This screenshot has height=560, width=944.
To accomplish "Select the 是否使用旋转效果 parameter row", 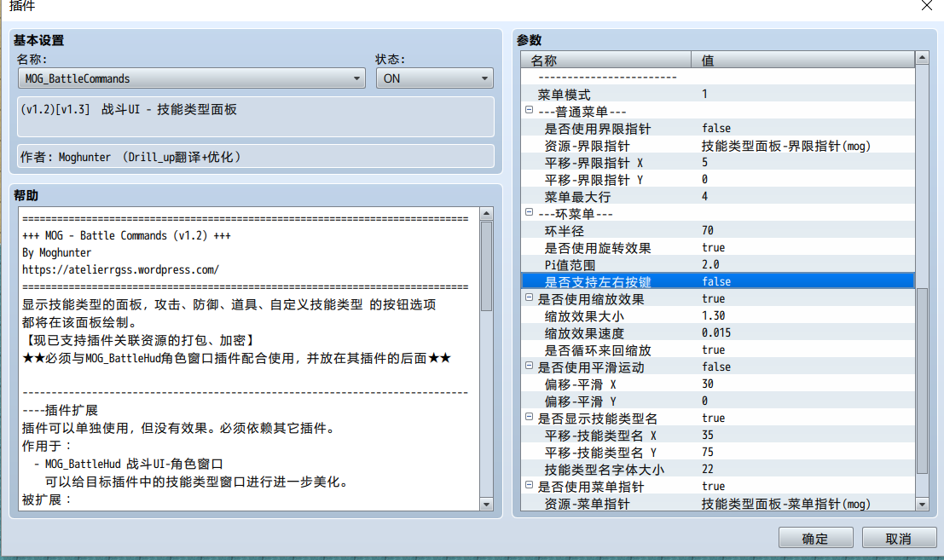I will tap(718, 248).
